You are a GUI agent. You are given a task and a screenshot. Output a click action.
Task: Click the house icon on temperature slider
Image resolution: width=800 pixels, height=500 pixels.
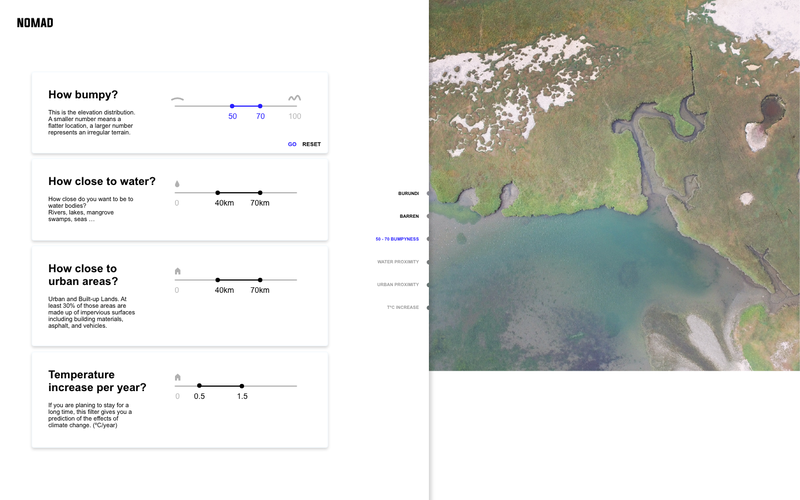point(178,377)
